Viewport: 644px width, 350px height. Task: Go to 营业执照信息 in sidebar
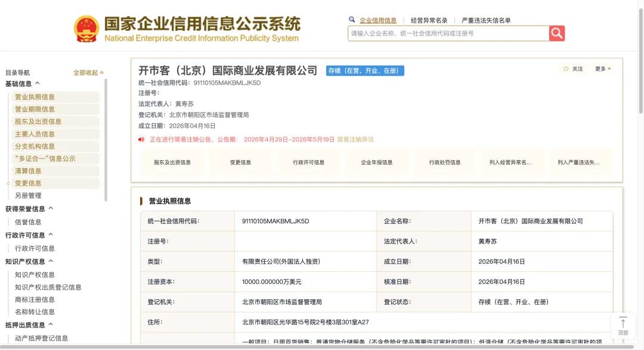coord(54,97)
